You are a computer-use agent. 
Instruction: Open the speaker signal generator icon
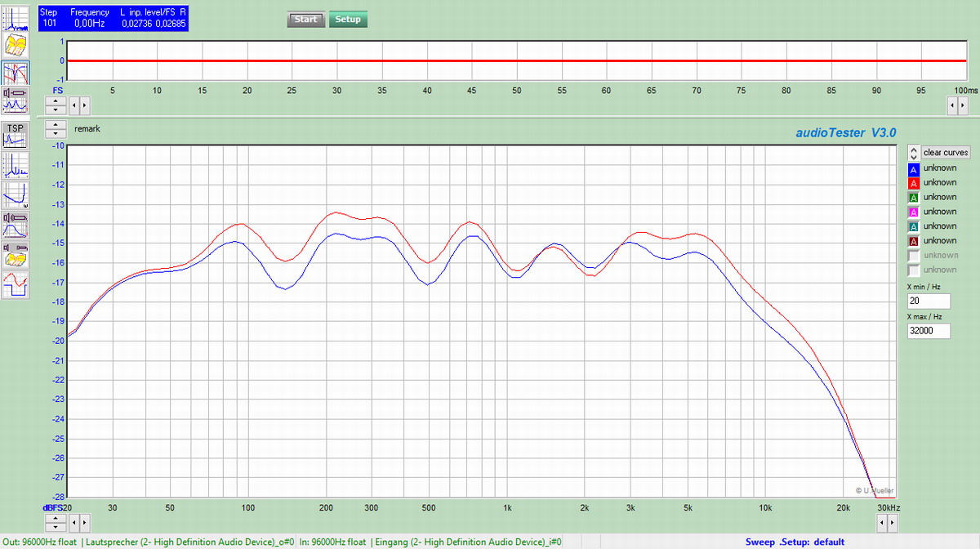(16, 100)
